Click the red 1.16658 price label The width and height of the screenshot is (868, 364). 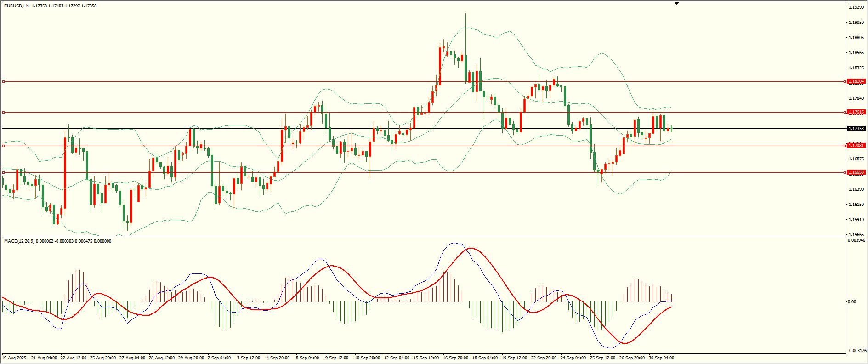(856, 172)
